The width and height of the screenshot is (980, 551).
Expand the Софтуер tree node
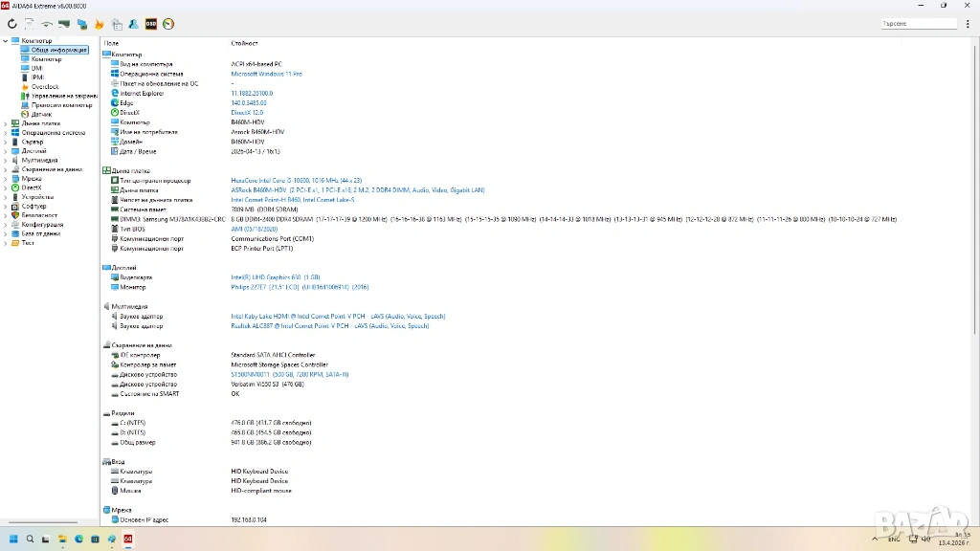coord(6,207)
